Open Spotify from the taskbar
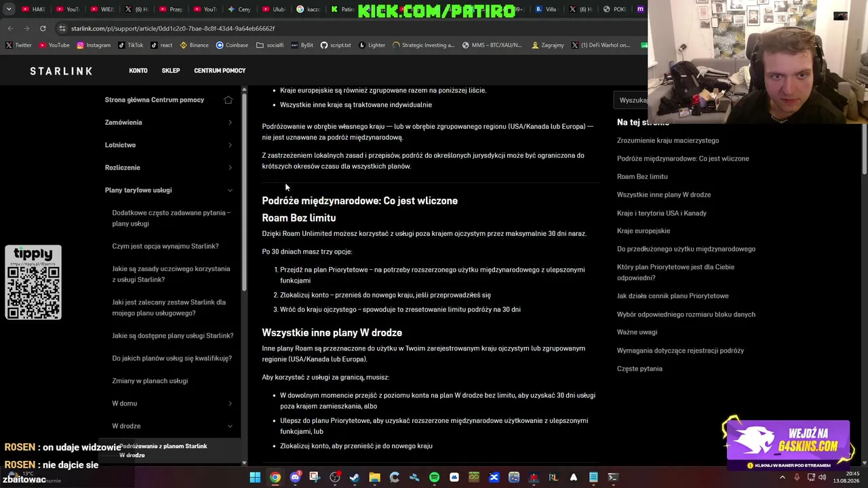Viewport: 868px width, 488px height. pyautogui.click(x=434, y=477)
